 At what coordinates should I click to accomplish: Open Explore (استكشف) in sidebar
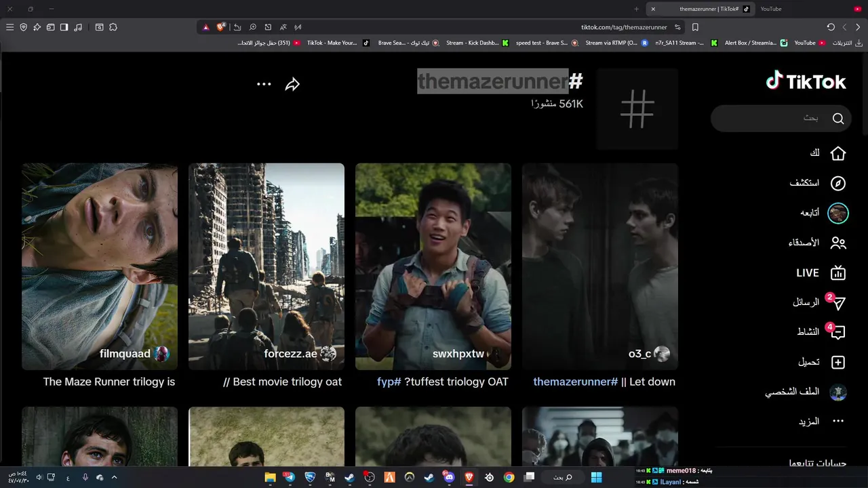point(818,183)
